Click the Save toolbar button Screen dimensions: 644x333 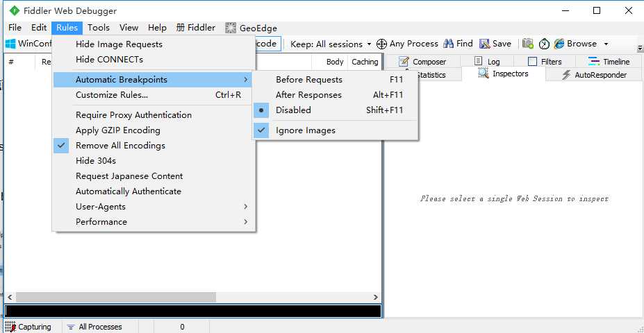click(496, 44)
